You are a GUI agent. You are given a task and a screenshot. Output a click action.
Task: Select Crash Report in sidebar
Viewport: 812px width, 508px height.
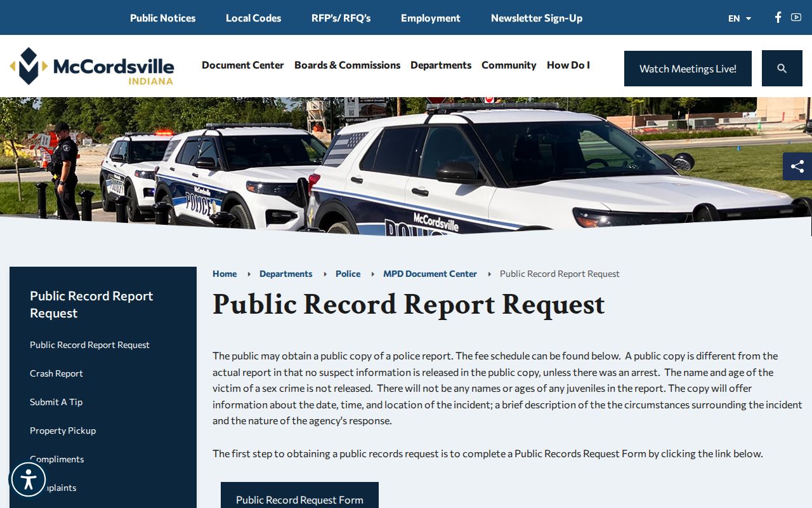[56, 373]
